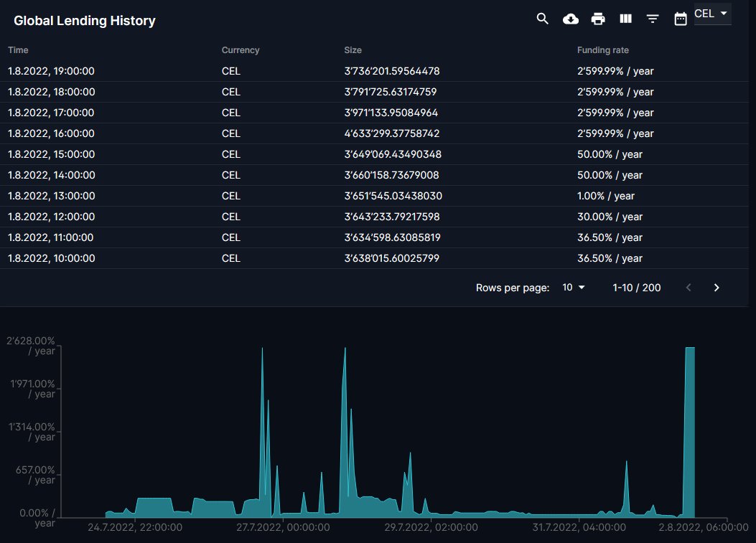The image size is (756, 543).
Task: Click the previous page arrow
Action: 689,288
